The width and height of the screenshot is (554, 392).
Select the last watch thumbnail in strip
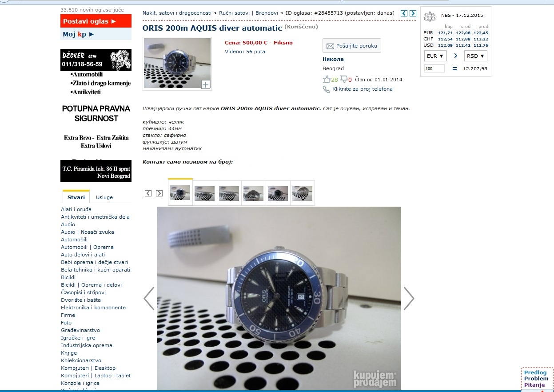302,193
